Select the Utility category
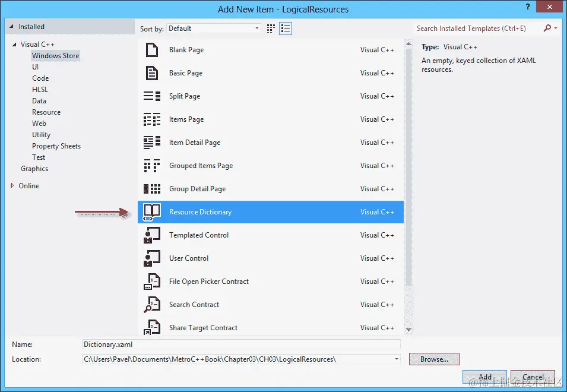Image resolution: width=567 pixels, height=392 pixels. click(41, 134)
